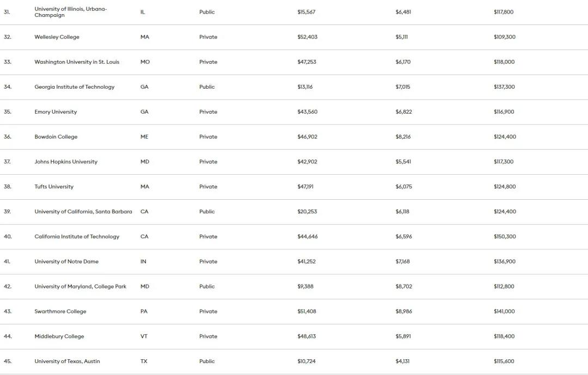Click University of Illinois, Urbana-Champaign name
Viewport: 588px width, 375px height.
pyautogui.click(x=70, y=12)
